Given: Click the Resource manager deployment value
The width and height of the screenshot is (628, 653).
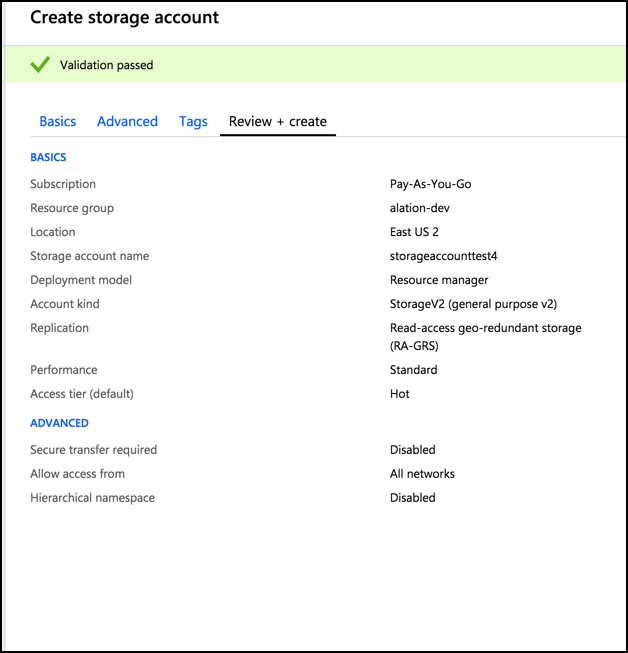Looking at the screenshot, I should 439,280.
